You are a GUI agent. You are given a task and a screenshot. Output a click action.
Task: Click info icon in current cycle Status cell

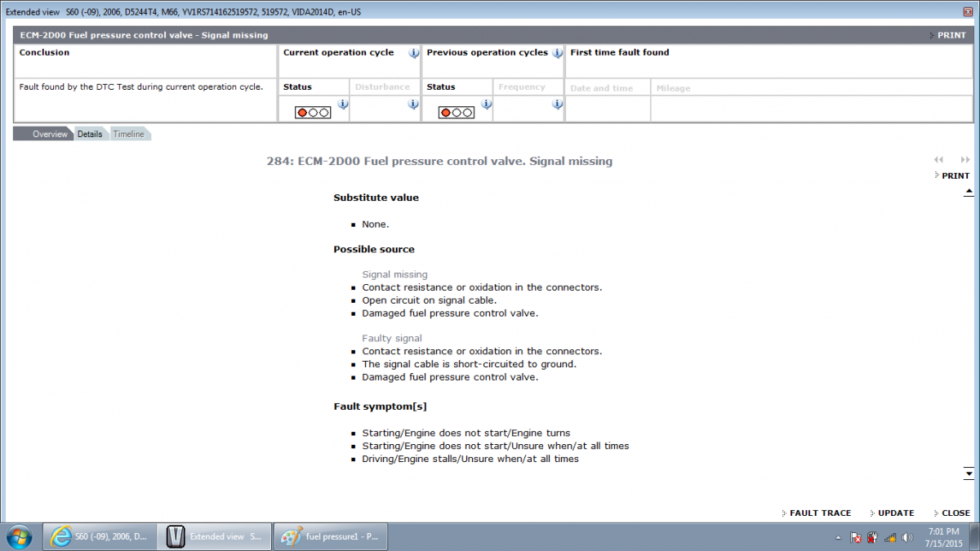[x=343, y=104]
